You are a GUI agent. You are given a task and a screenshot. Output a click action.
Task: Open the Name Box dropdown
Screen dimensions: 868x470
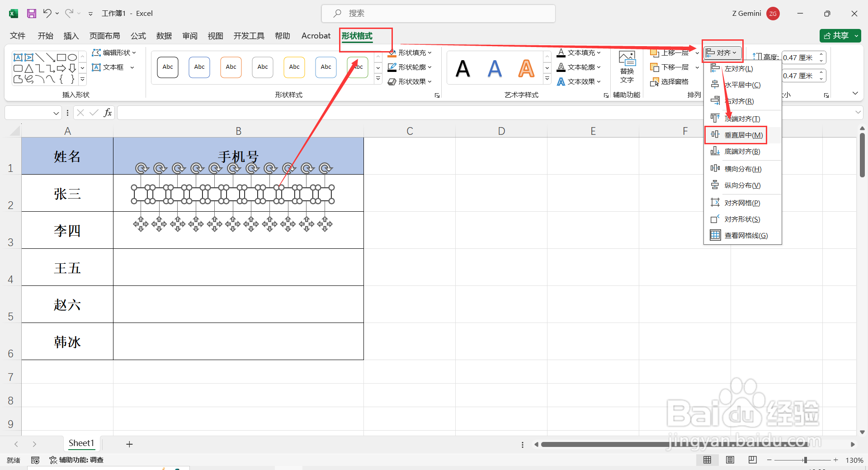[x=56, y=113]
